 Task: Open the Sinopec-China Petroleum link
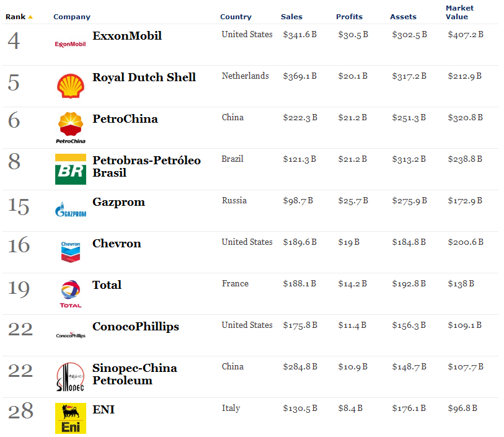[x=135, y=374]
